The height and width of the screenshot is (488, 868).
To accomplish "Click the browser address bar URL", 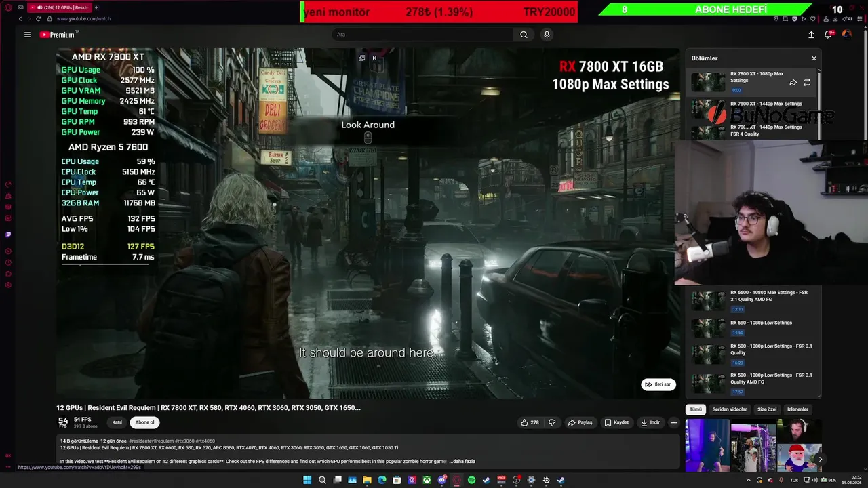I will (x=83, y=19).
